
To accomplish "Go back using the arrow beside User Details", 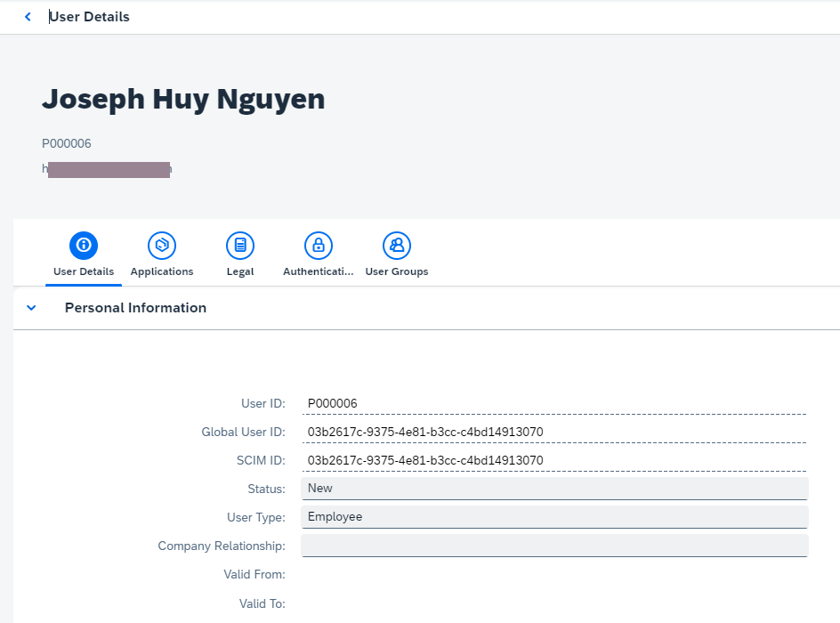I will [28, 17].
